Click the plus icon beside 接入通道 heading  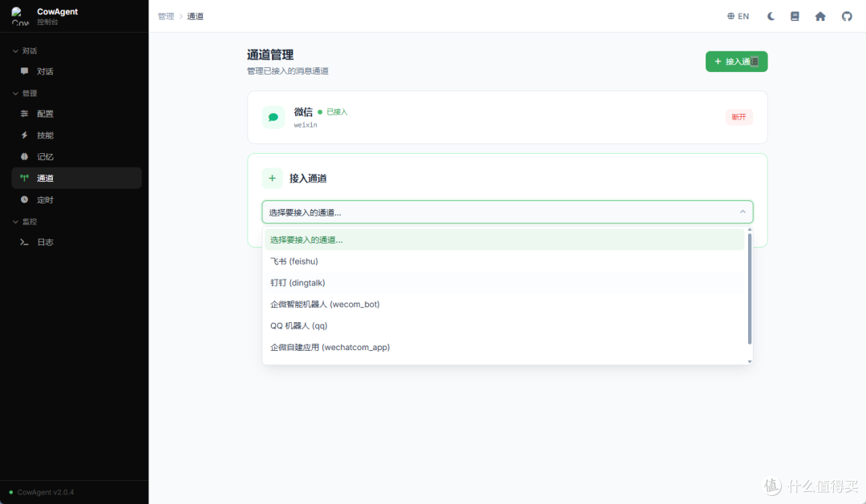(x=272, y=179)
